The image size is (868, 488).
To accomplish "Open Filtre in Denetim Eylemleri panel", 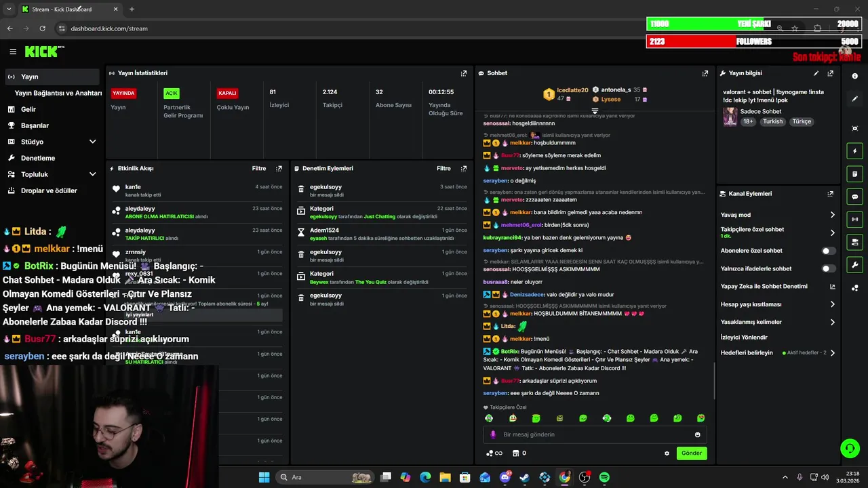I will pyautogui.click(x=443, y=168).
